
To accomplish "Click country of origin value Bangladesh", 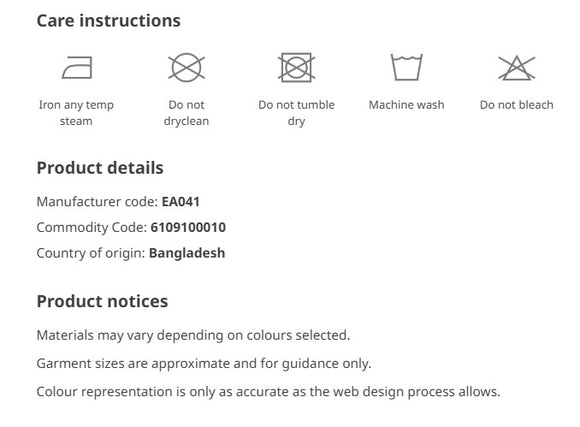I will 187,253.
